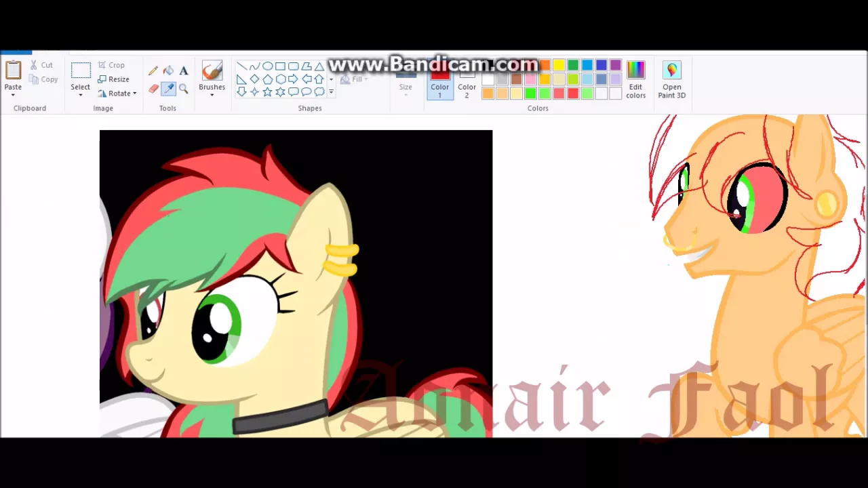The height and width of the screenshot is (488, 868).
Task: Select the Text tool
Action: (x=183, y=70)
